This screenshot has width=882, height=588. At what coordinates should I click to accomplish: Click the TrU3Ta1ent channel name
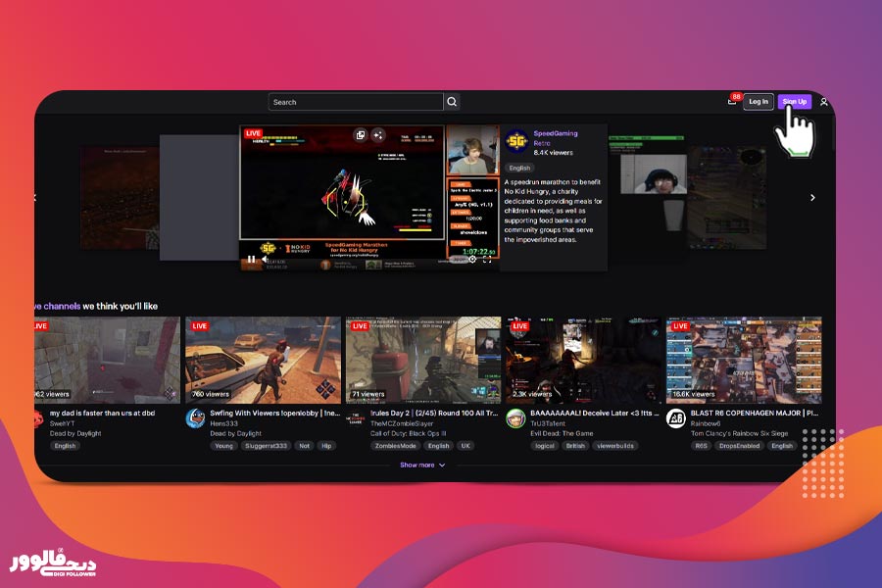pos(548,423)
